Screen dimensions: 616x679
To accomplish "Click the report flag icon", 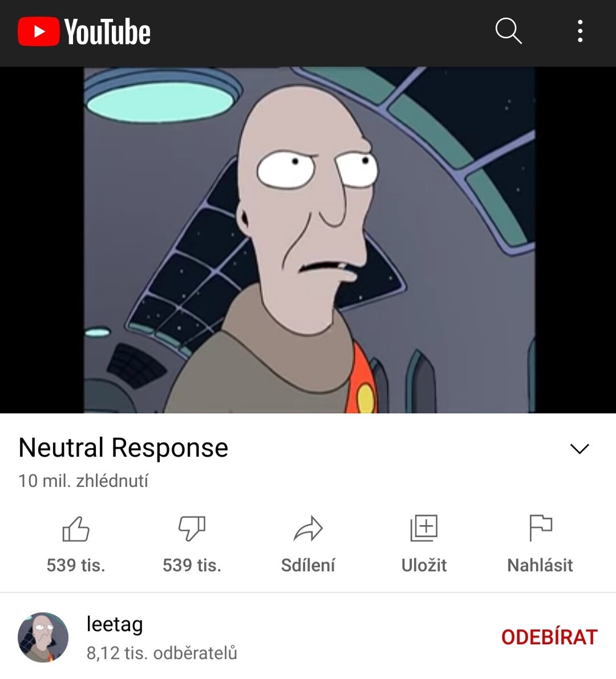I will 541,528.
